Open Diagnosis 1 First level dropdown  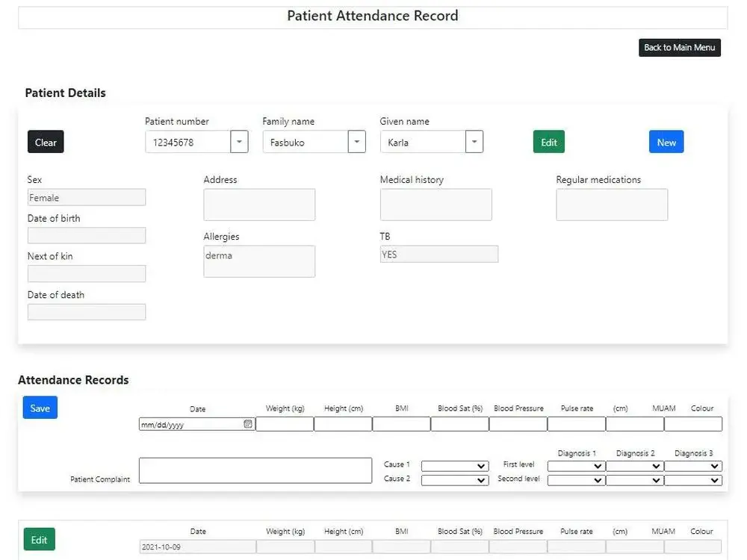(577, 466)
